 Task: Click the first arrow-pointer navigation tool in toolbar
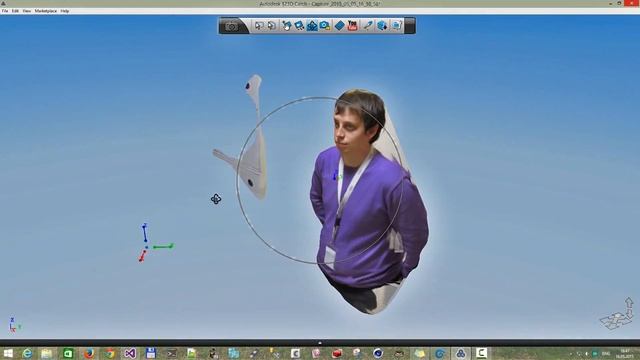coord(259,26)
